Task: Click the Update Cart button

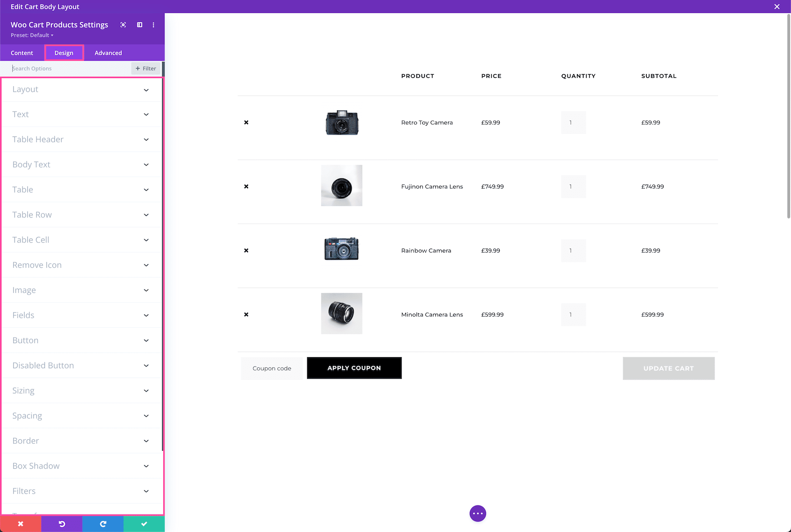Action: point(668,368)
